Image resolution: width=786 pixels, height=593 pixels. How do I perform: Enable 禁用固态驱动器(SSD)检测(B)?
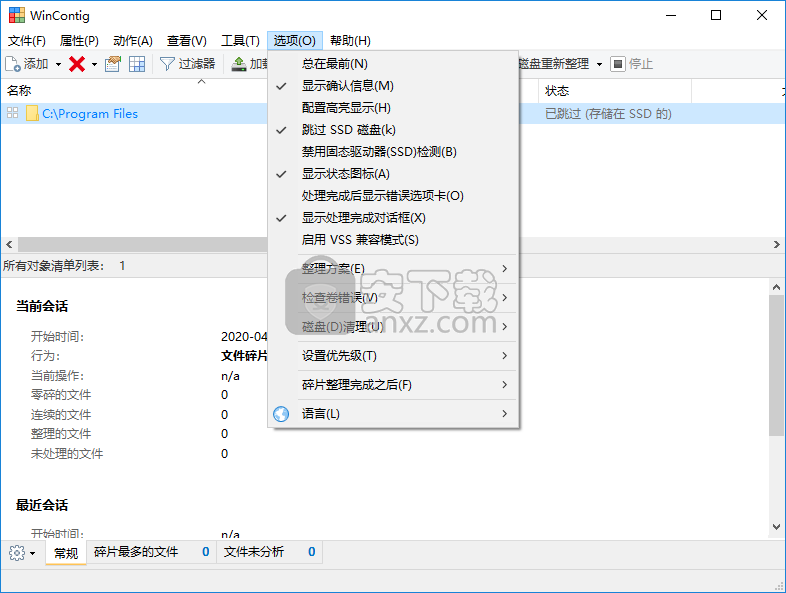(394, 152)
